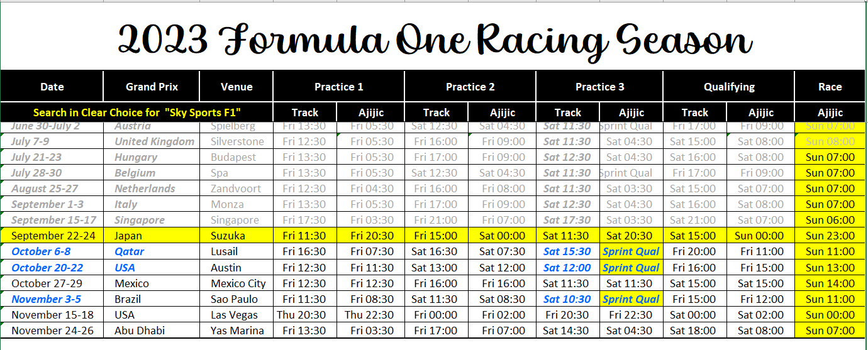The height and width of the screenshot is (350, 868).
Task: Select the Date header cell
Action: 52,87
